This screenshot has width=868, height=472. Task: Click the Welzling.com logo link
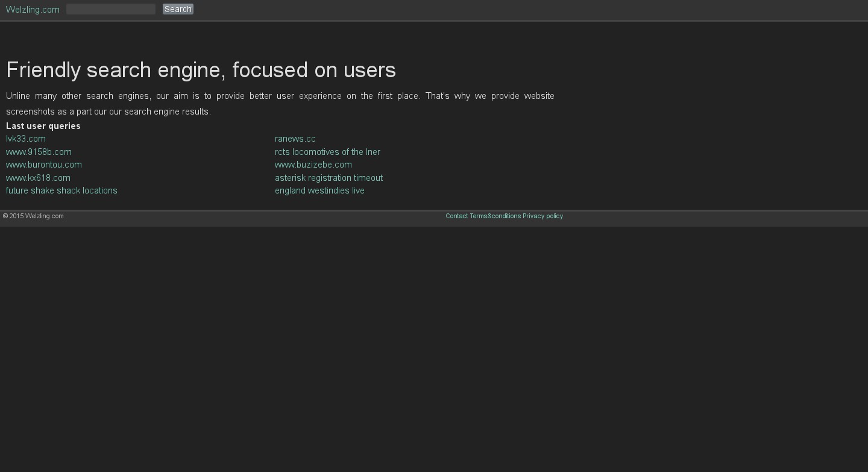[x=33, y=10]
